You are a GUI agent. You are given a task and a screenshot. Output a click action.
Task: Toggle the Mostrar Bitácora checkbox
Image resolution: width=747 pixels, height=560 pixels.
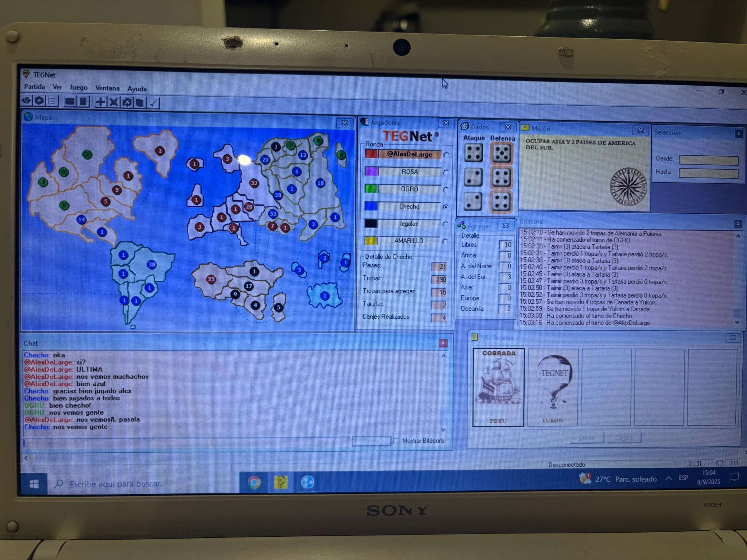(x=396, y=441)
